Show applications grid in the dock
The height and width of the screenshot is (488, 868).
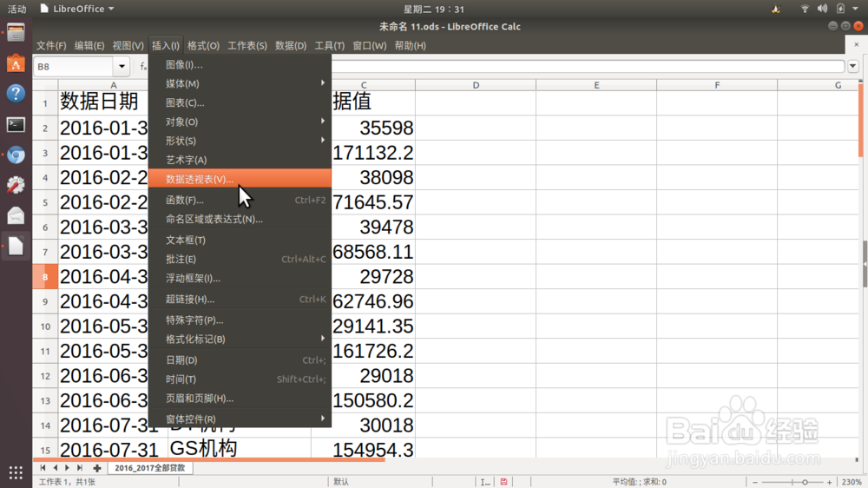[16, 472]
